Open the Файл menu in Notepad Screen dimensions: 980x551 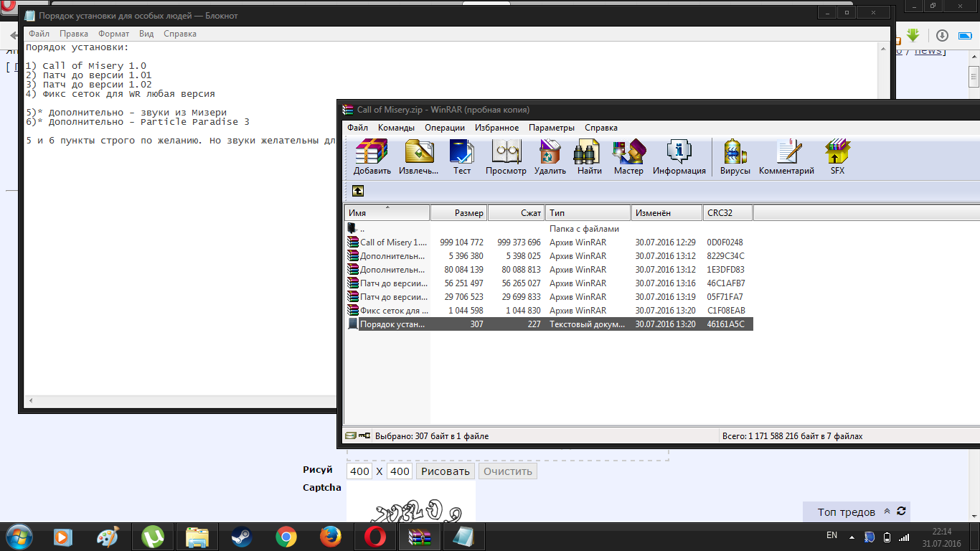click(x=39, y=34)
